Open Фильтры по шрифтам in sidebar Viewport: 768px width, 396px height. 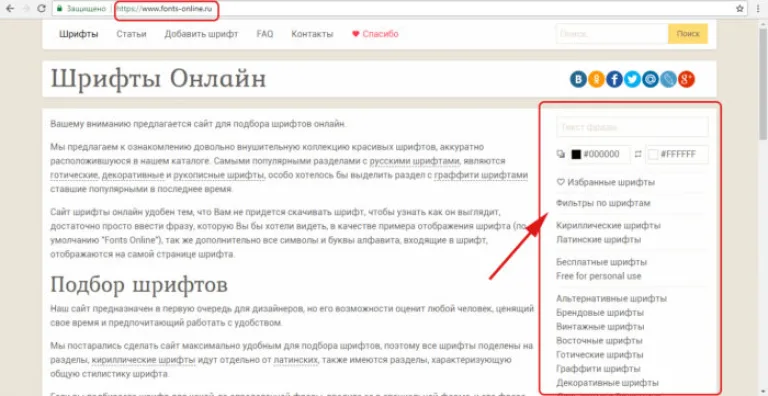pos(603,203)
